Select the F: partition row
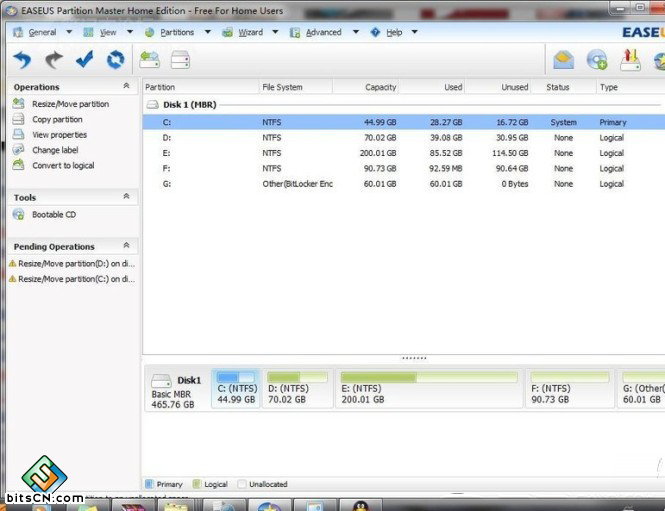 point(404,168)
